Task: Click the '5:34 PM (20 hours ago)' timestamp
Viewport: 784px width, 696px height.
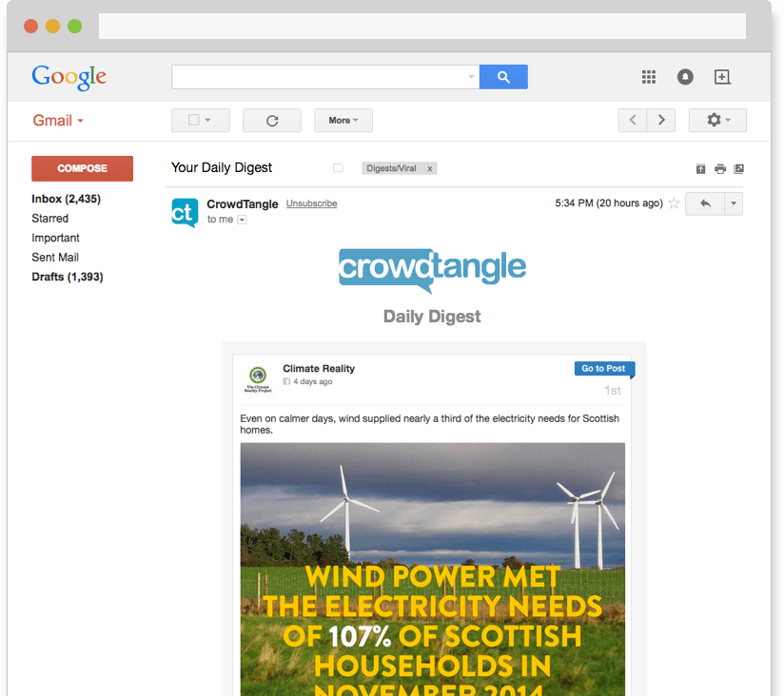Action: pos(609,203)
